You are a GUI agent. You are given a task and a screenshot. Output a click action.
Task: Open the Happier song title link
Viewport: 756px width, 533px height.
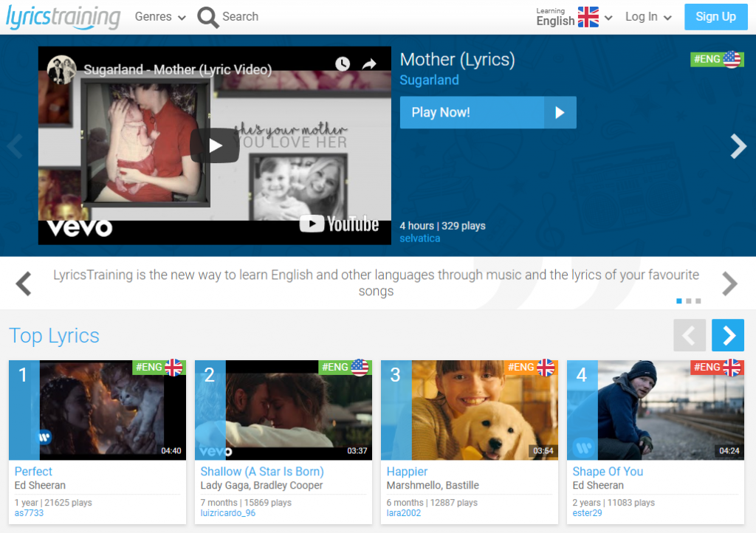tap(407, 471)
